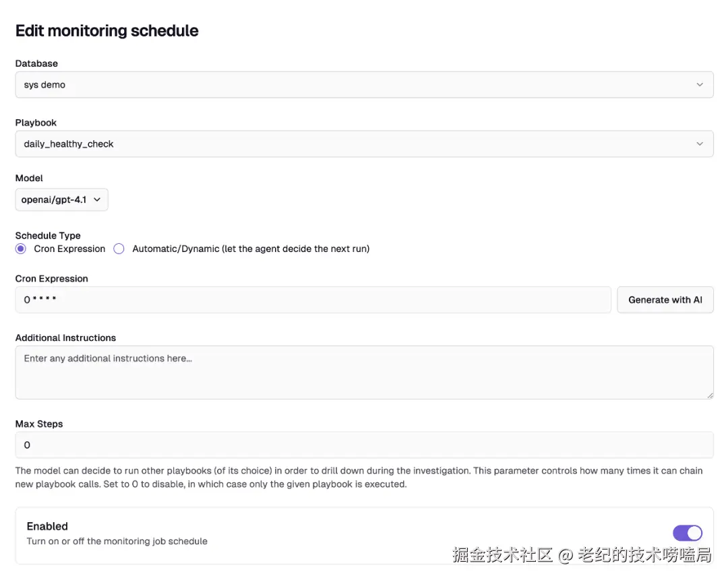Click the chevron arrow in the Playbook field
The image size is (728, 580).
click(x=700, y=144)
